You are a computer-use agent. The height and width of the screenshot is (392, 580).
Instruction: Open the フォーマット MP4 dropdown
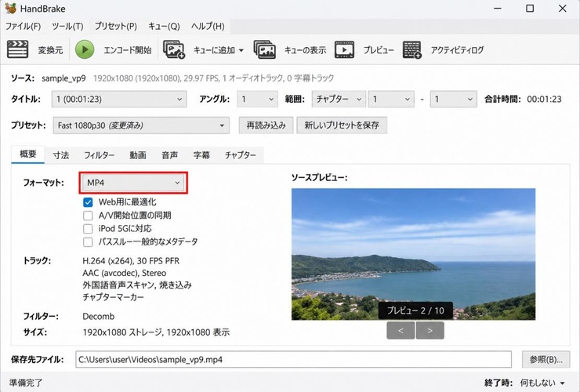click(x=133, y=183)
